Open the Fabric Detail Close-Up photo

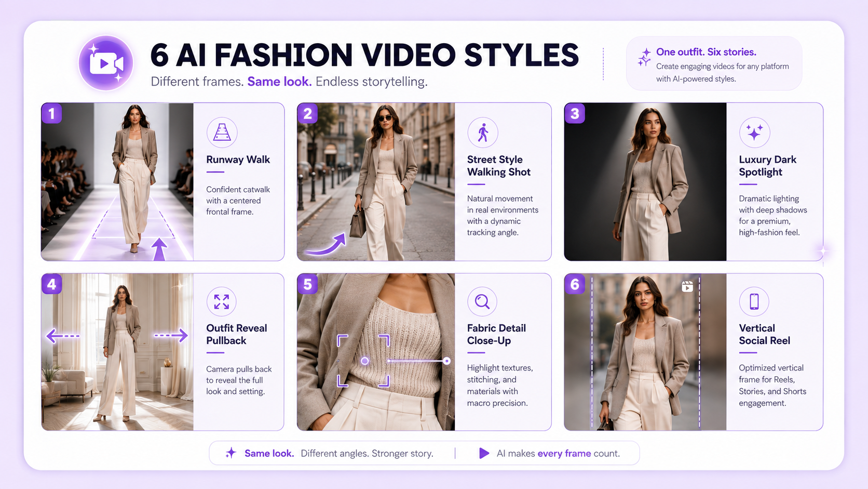coord(376,352)
